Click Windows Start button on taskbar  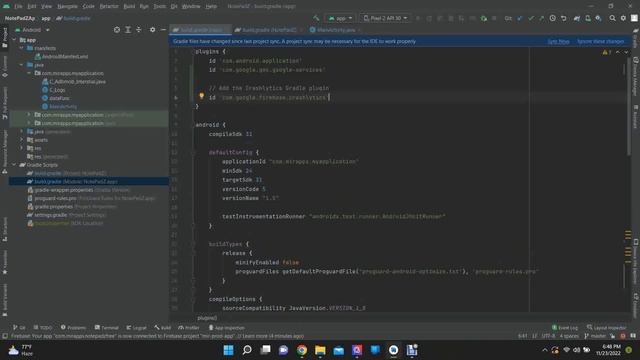pos(229,350)
